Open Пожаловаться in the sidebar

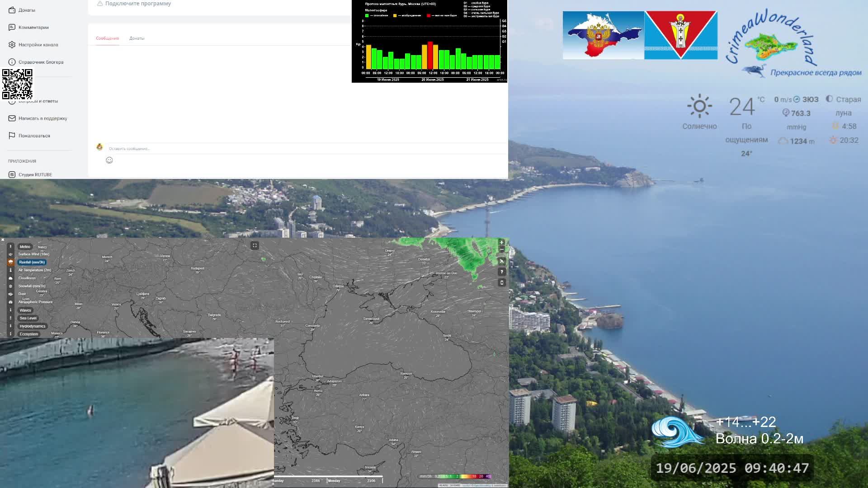coord(34,136)
